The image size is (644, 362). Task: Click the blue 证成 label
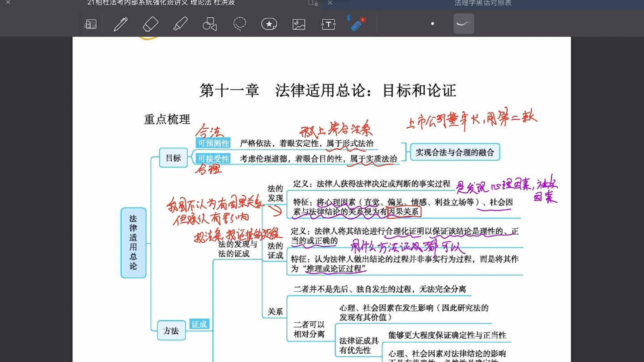pos(199,324)
